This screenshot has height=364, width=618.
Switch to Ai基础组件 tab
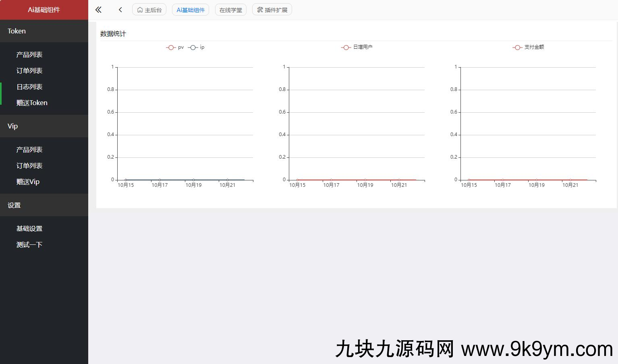coord(190,10)
